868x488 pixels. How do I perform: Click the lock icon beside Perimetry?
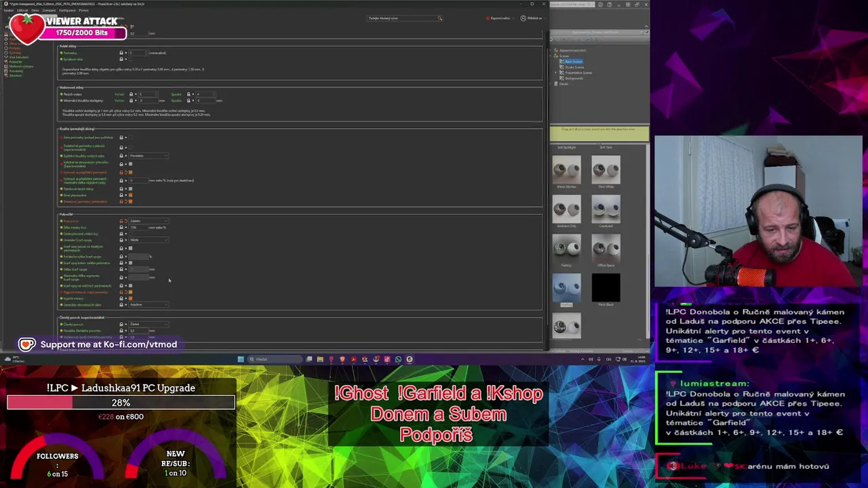pyautogui.click(x=121, y=53)
